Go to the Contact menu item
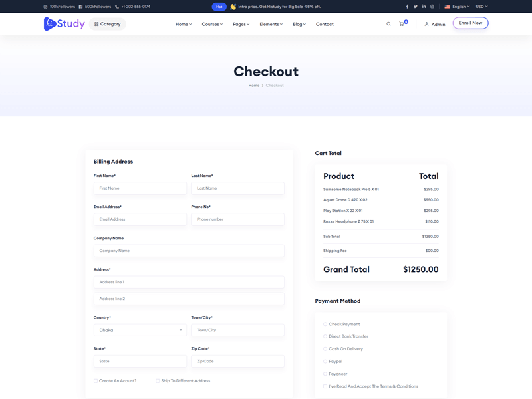532x399 pixels. coord(325,24)
